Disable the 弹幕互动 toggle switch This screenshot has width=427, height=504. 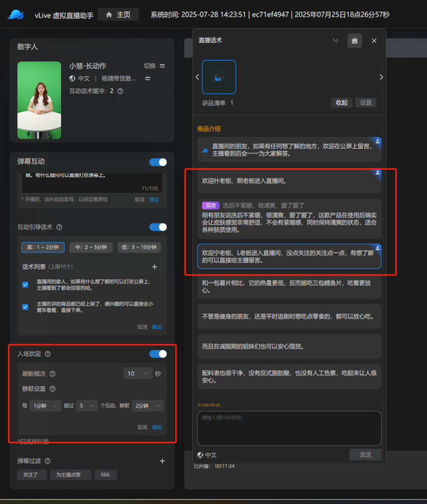coord(158,162)
